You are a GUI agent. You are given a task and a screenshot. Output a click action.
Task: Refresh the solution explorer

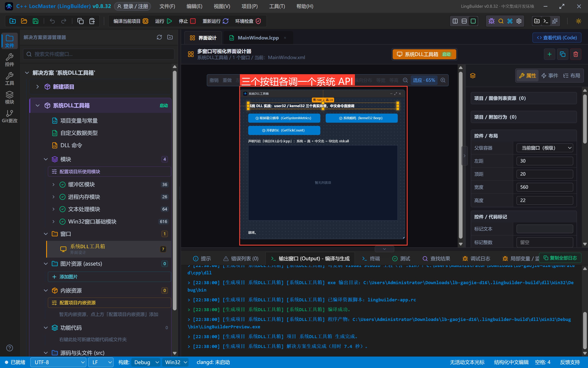[x=159, y=37]
